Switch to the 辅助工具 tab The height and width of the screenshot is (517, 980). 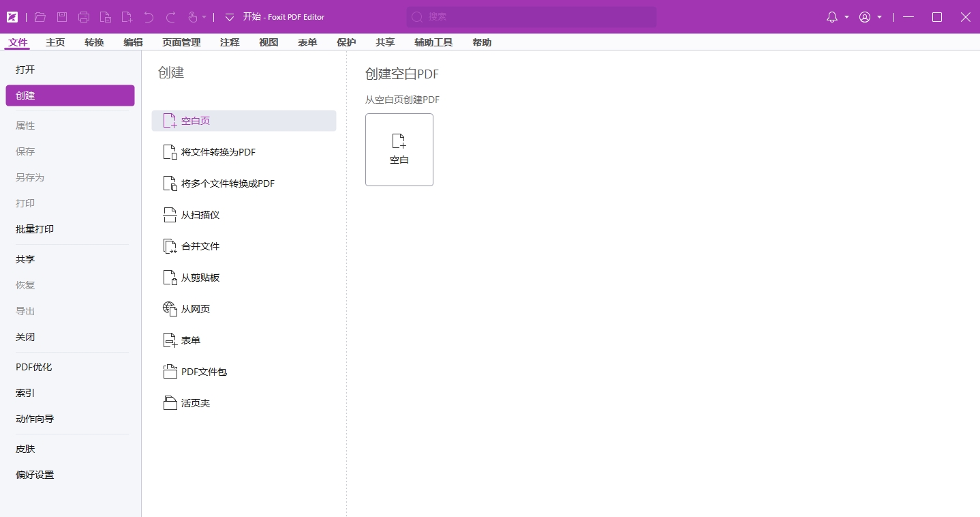click(433, 42)
